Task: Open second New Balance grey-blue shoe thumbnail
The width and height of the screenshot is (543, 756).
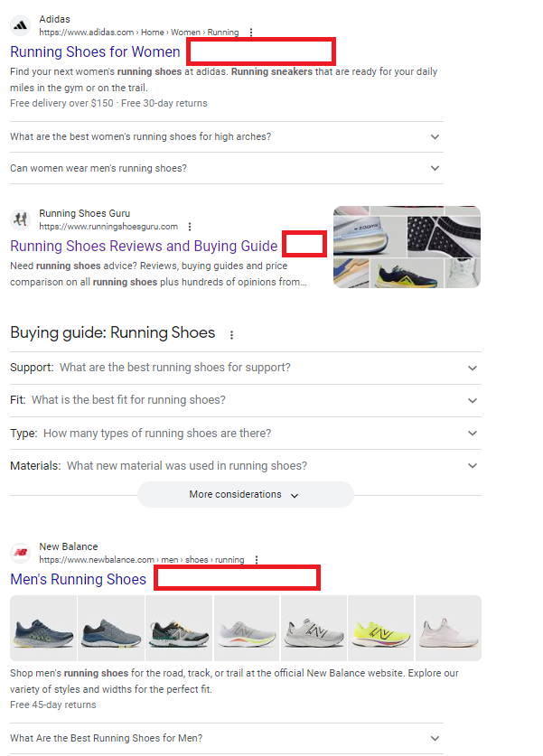Action: [111, 629]
